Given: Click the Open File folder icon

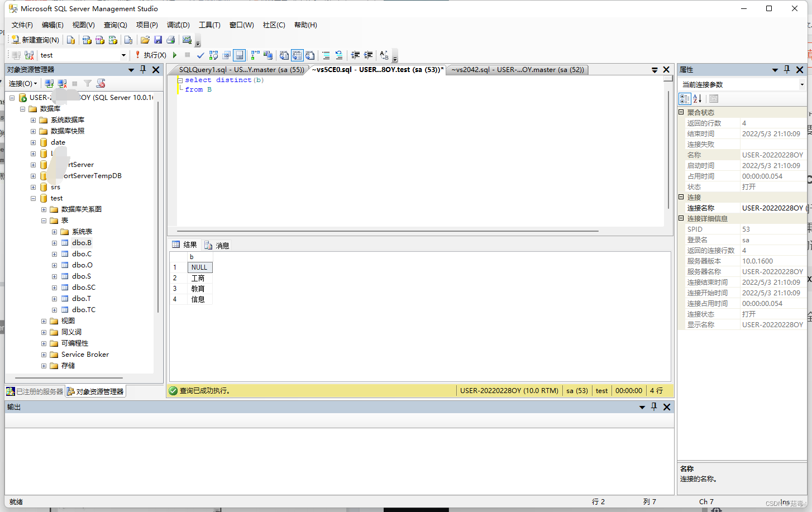Looking at the screenshot, I should (145, 40).
